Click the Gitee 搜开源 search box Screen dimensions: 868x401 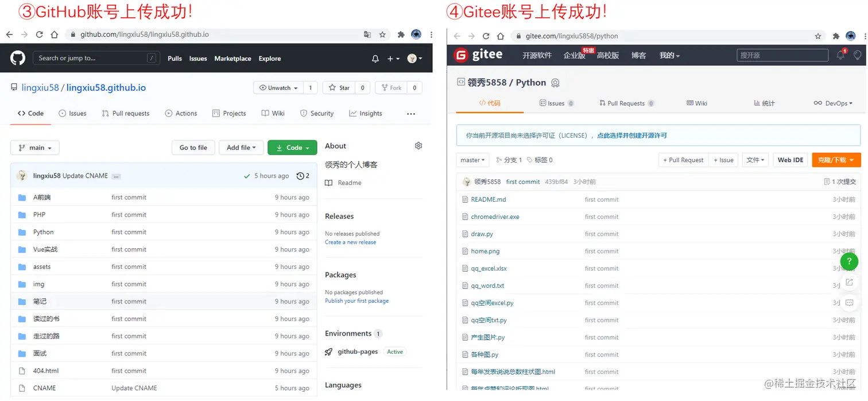782,55
